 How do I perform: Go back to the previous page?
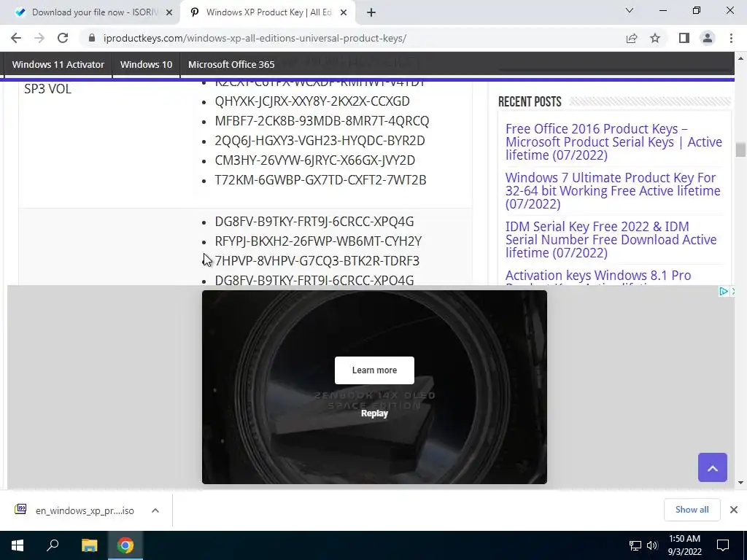coord(16,38)
